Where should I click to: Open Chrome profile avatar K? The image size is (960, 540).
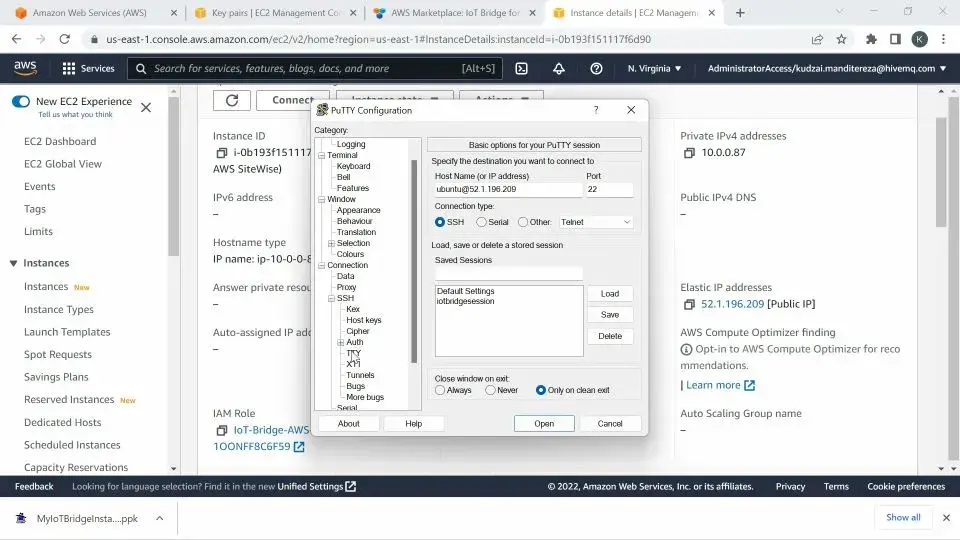(920, 39)
